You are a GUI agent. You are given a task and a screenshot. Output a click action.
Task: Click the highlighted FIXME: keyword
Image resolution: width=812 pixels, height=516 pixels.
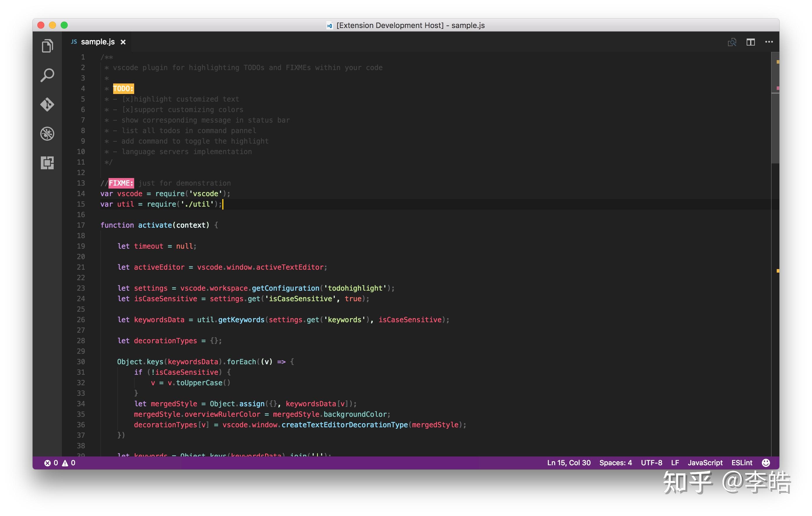pyautogui.click(x=121, y=183)
